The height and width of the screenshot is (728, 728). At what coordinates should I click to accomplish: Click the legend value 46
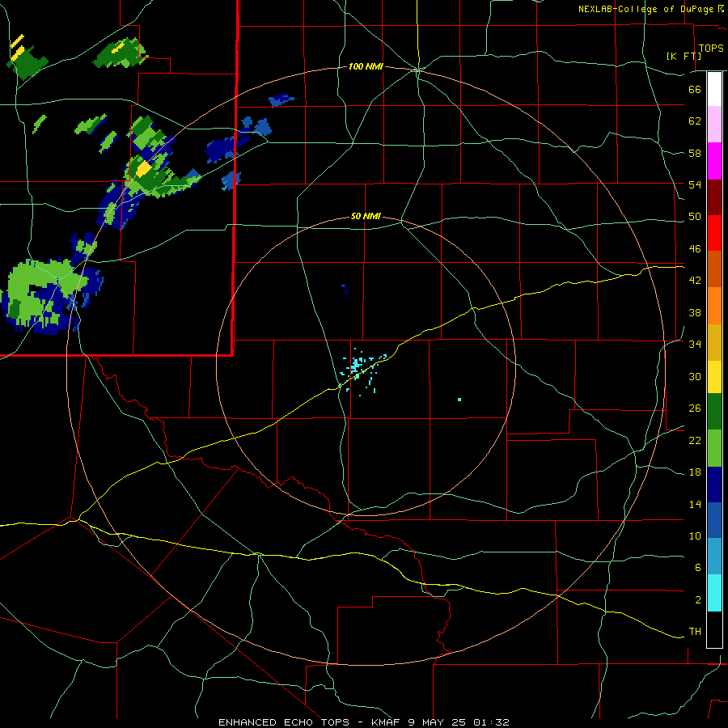click(695, 249)
